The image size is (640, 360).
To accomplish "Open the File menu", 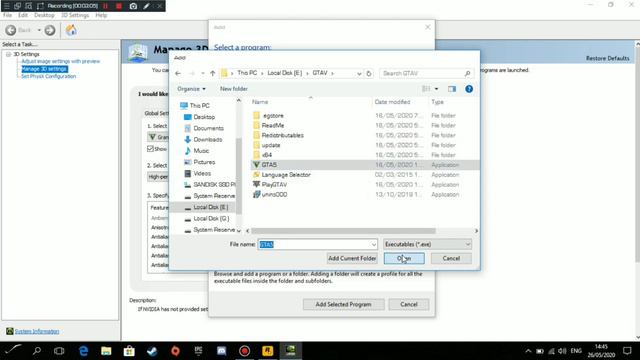I will coord(7,15).
